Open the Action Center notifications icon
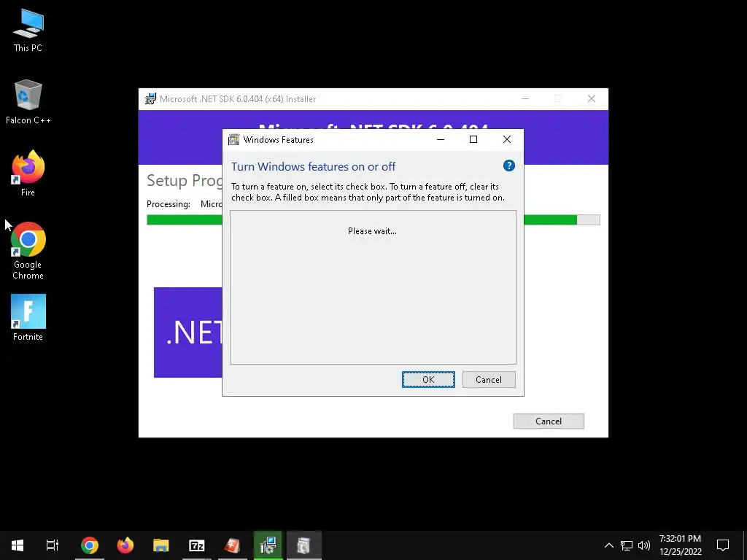The height and width of the screenshot is (560, 747). (723, 545)
